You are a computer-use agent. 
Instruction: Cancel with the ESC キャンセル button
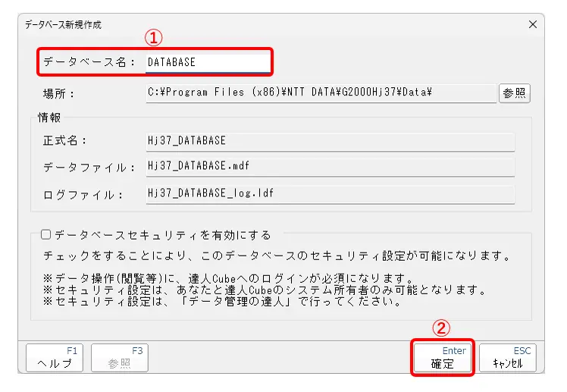click(x=508, y=358)
